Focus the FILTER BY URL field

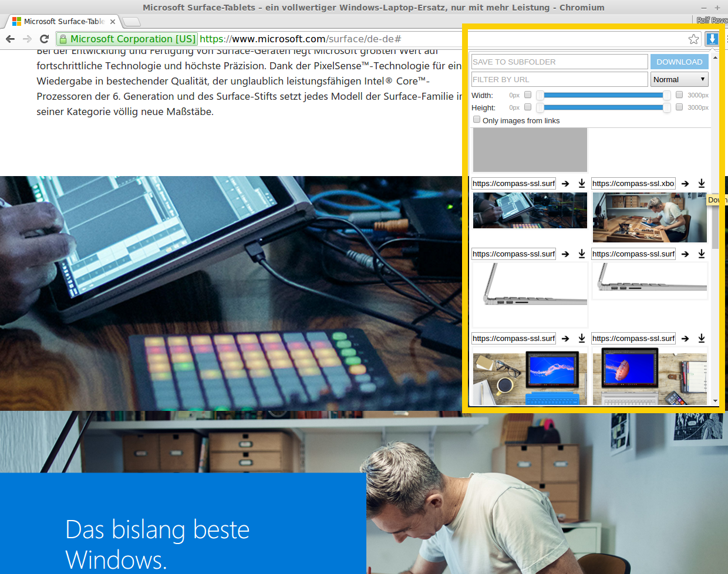pos(560,79)
